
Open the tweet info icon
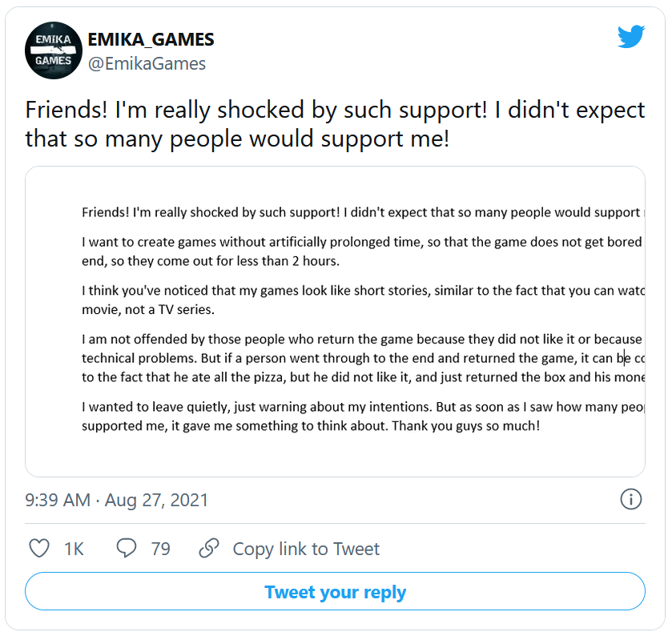tap(631, 499)
